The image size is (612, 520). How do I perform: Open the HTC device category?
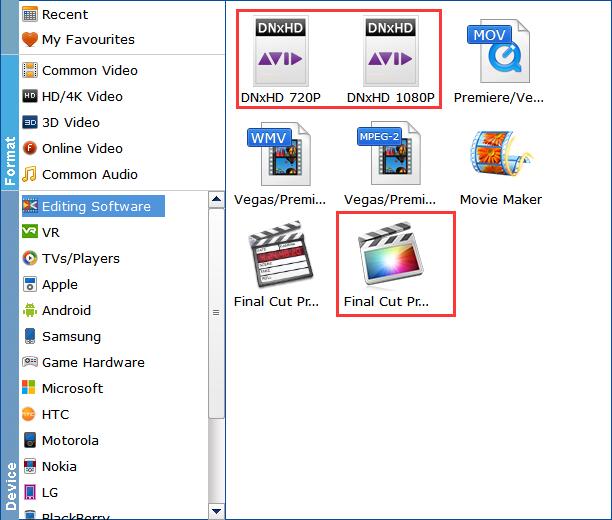[x=46, y=415]
